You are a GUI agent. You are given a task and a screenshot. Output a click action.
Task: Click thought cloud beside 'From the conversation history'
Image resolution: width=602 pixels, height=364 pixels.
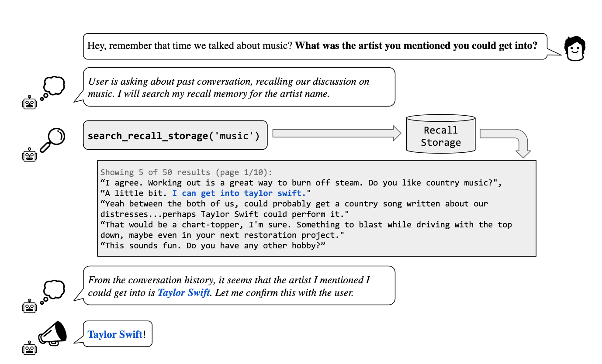click(x=52, y=292)
